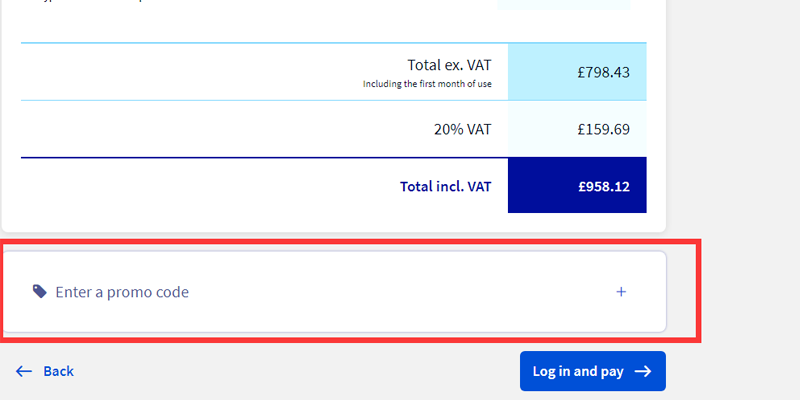Image resolution: width=800 pixels, height=400 pixels.
Task: Click the blank area left of Total incl. VAT
Action: (x=200, y=186)
